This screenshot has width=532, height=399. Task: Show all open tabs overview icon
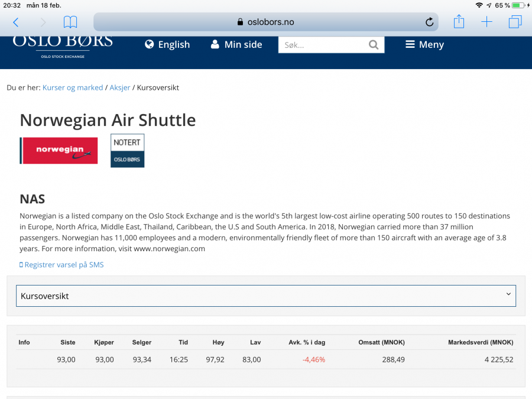click(515, 22)
